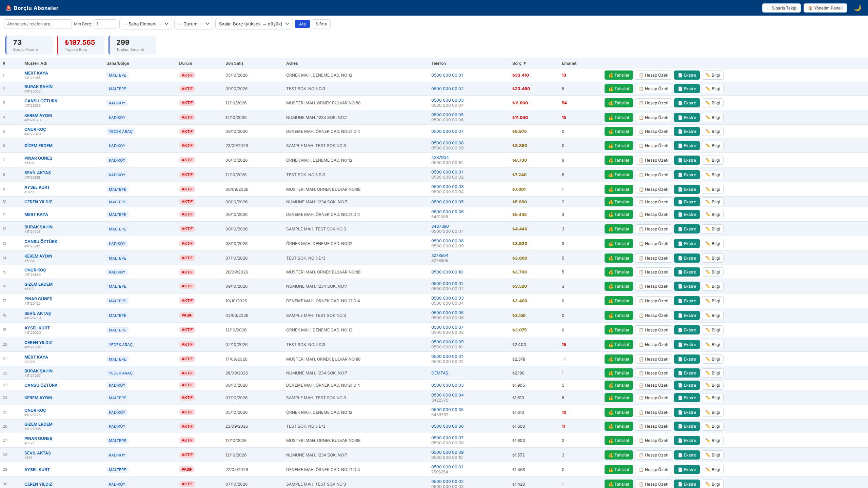Open customer MERT KAYA #11127045
Image resolution: width=868 pixels, height=488 pixels.
(36, 73)
